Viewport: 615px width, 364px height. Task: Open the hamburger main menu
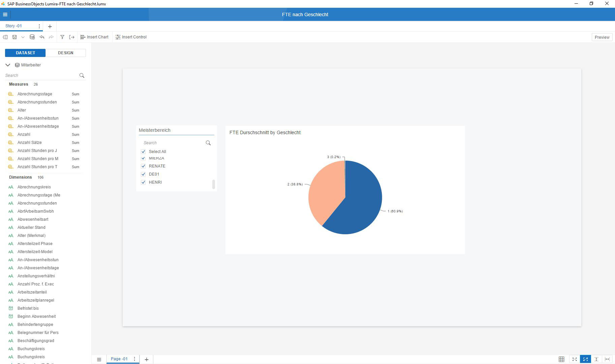point(5,14)
